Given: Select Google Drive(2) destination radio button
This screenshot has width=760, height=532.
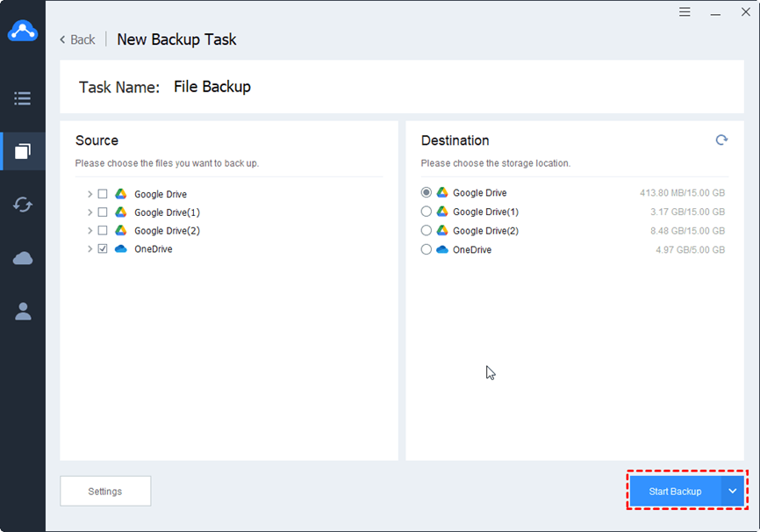Looking at the screenshot, I should tap(426, 230).
